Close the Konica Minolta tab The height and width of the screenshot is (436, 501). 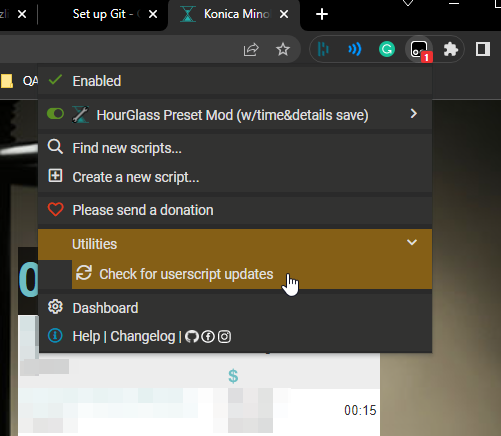[x=284, y=14]
